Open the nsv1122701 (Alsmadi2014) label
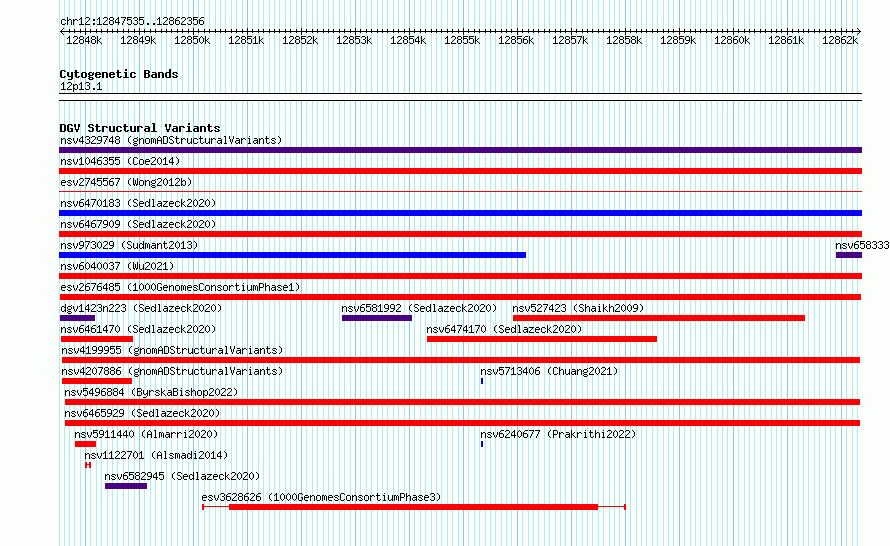890x546 pixels. (156, 455)
